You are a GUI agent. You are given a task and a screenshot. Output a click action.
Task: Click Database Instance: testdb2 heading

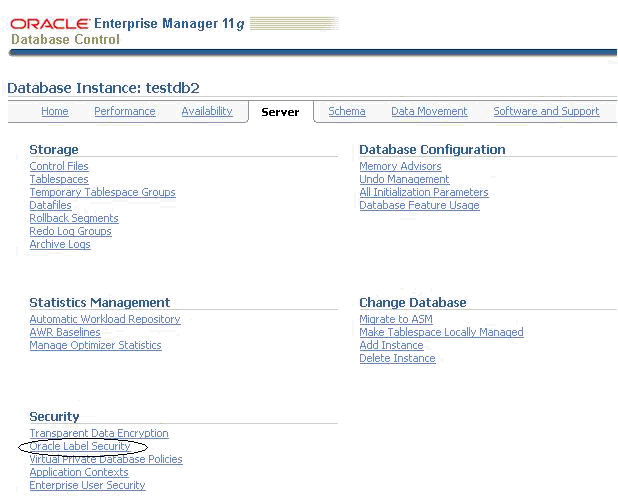[x=103, y=88]
